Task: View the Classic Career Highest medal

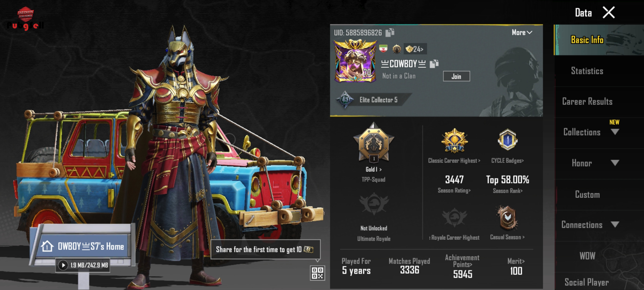Action: [x=455, y=140]
